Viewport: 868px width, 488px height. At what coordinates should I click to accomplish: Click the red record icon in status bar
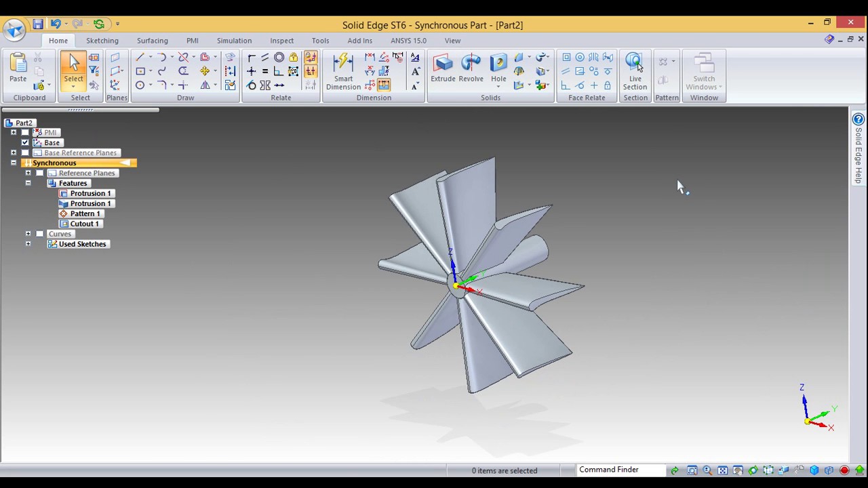tap(844, 470)
